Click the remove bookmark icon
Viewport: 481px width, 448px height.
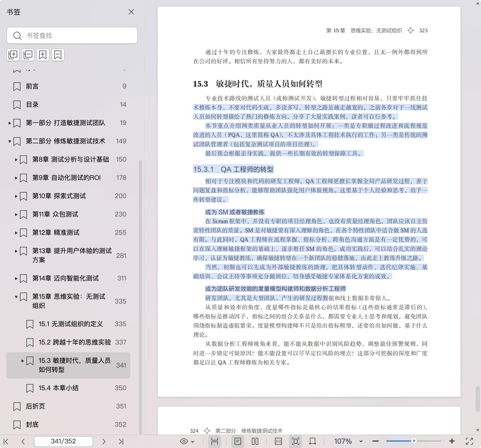58,55
